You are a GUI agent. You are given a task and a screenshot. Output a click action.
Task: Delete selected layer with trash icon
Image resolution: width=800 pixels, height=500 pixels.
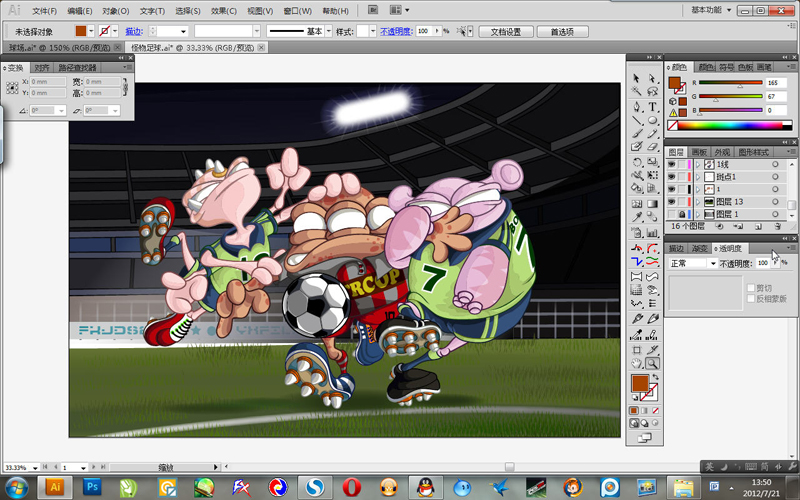tap(777, 226)
